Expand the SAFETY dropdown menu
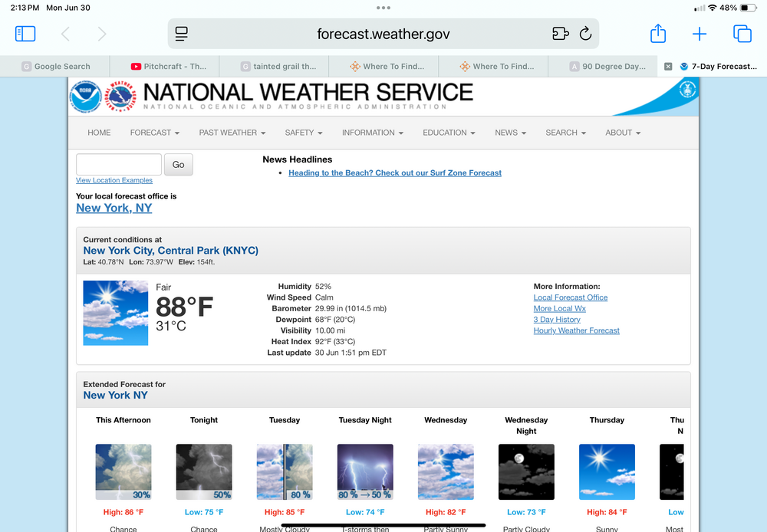 [304, 133]
